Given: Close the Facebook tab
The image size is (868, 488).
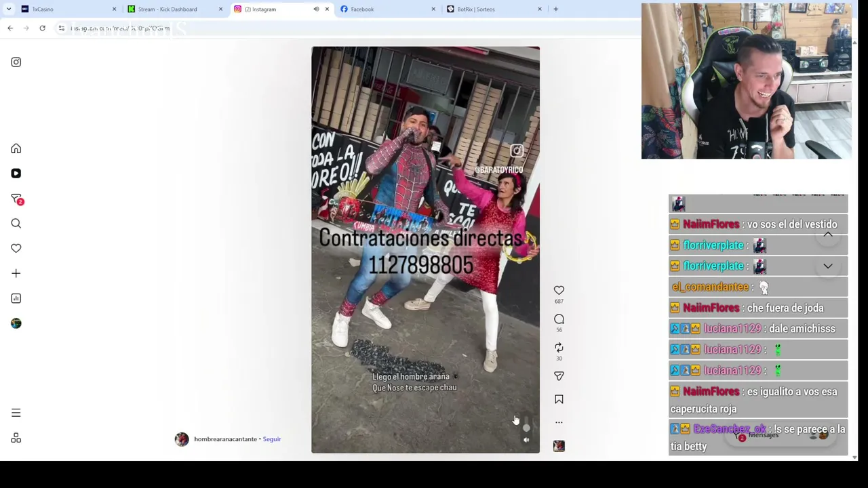Looking at the screenshot, I should click(x=433, y=9).
